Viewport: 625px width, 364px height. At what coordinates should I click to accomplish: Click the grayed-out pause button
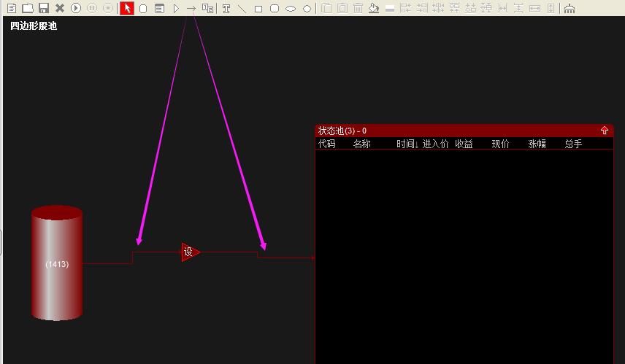coord(92,8)
